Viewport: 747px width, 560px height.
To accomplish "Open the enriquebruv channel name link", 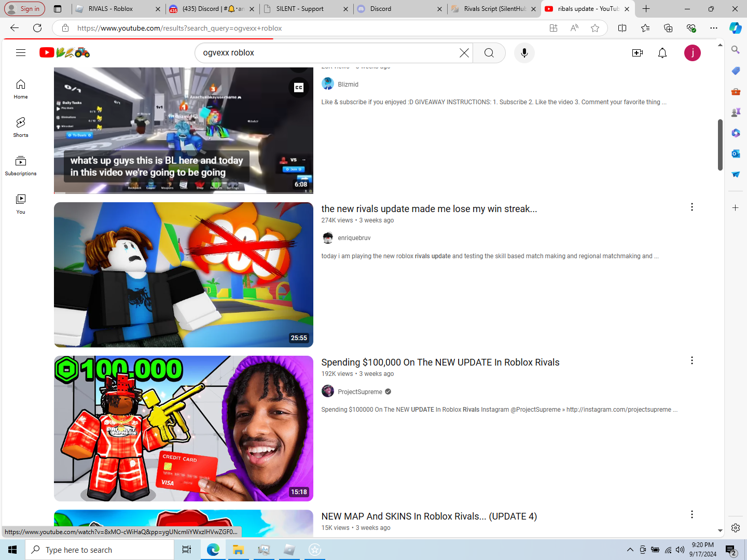I will pyautogui.click(x=354, y=238).
